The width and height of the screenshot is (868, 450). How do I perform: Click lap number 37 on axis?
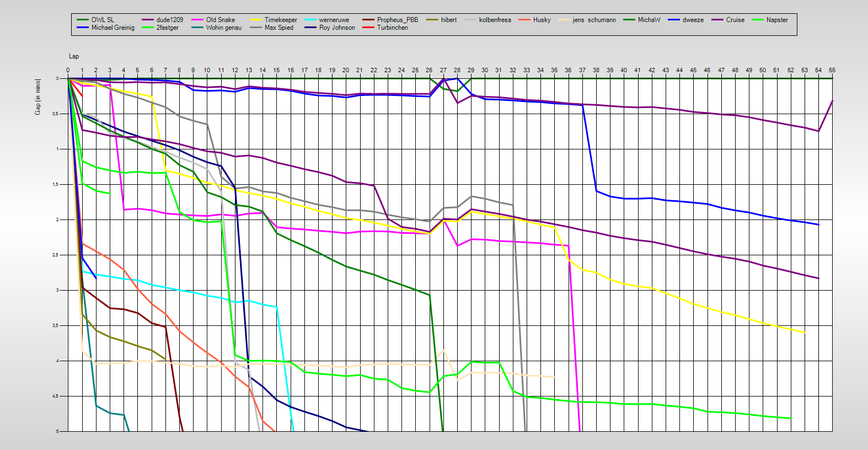click(582, 70)
